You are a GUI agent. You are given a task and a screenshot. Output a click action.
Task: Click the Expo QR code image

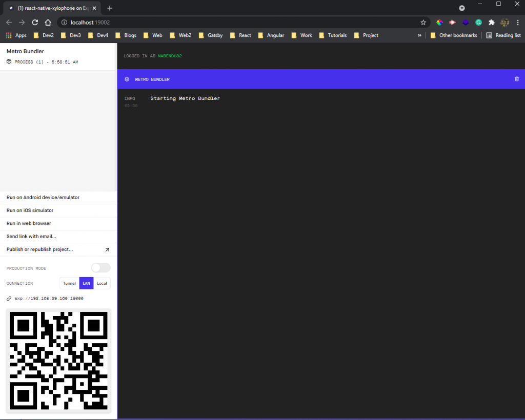[x=58, y=361]
